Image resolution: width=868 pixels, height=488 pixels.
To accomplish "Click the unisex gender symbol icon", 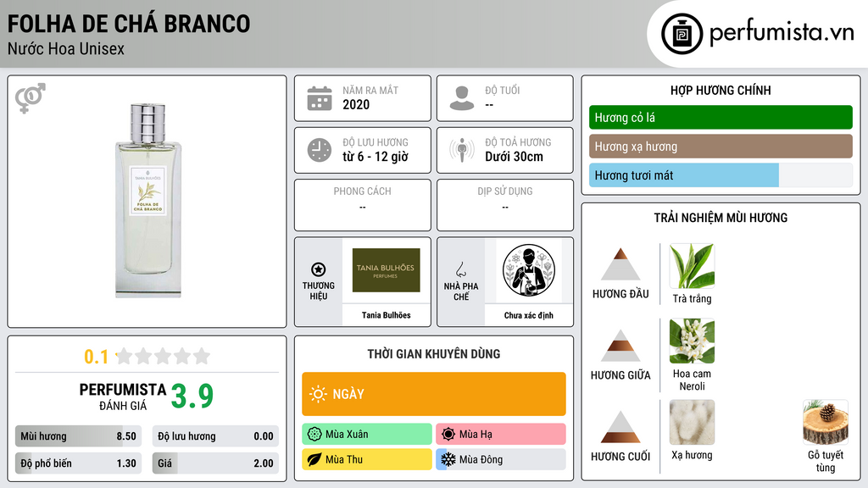I will [31, 98].
